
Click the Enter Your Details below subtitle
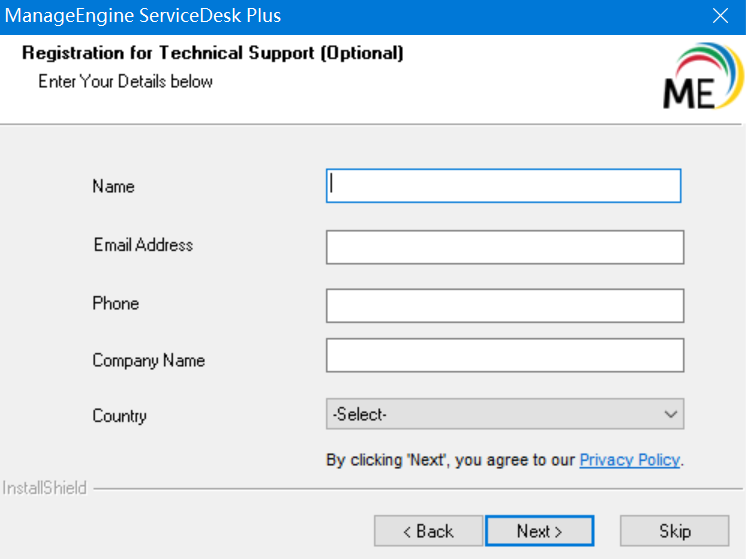[125, 81]
